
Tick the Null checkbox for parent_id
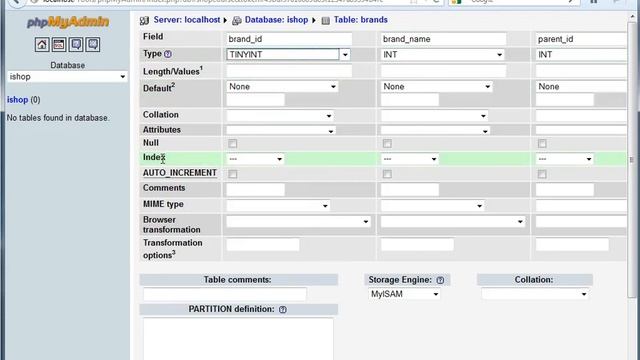click(x=542, y=143)
